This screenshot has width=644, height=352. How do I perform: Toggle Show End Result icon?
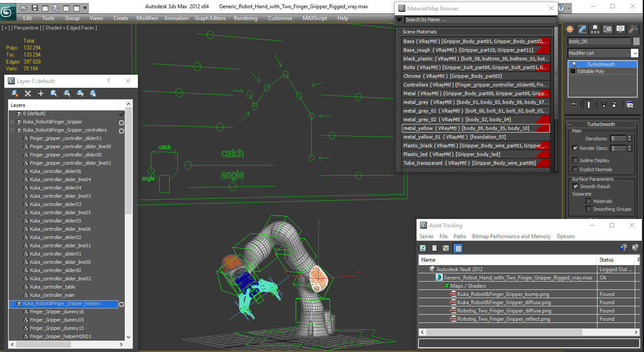[589, 104]
